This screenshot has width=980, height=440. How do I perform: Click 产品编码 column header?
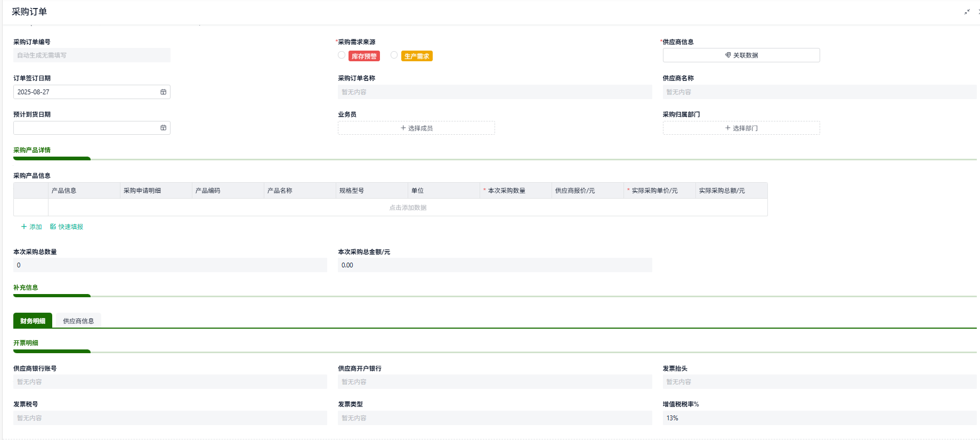coord(228,191)
